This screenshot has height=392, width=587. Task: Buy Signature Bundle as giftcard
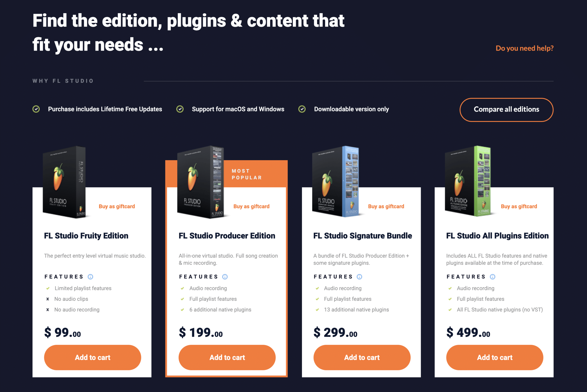(x=386, y=206)
